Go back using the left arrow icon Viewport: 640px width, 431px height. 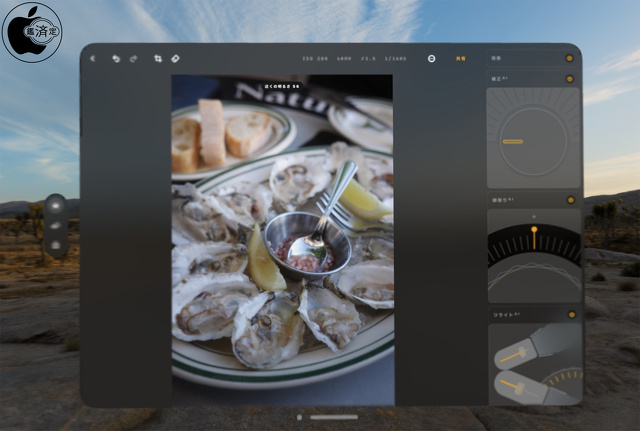(x=93, y=58)
